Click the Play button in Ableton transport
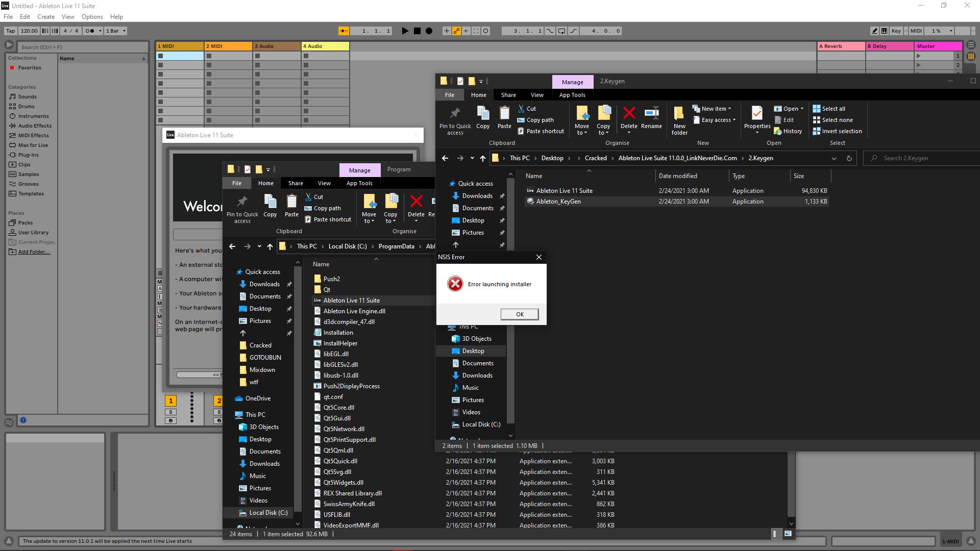 click(405, 30)
